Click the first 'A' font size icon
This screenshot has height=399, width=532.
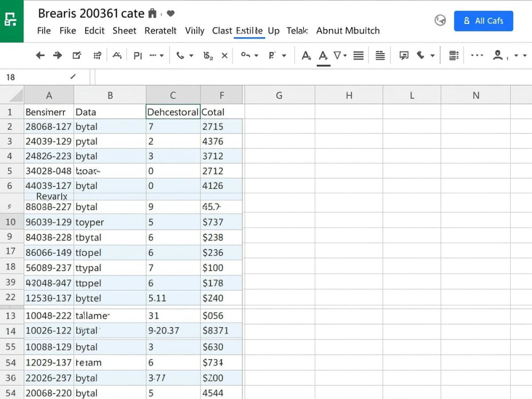[306, 55]
